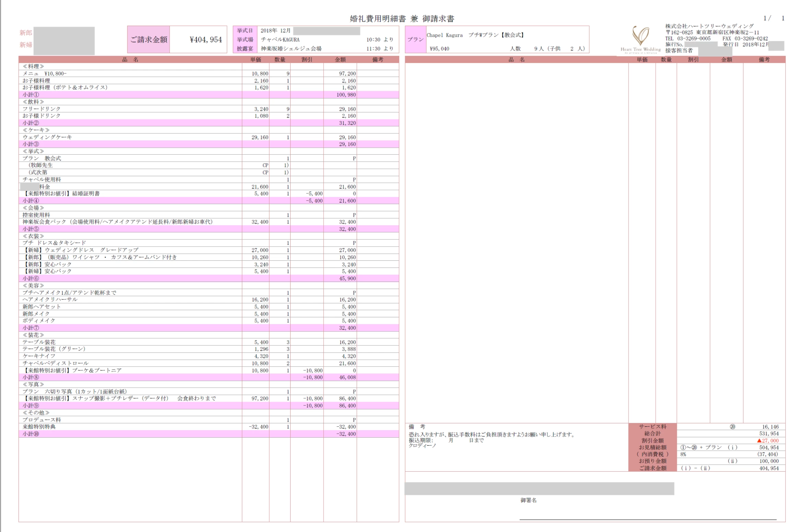Viewport: 798px width, 532px height.
Task: Select the チャペルペディストロール flower item
Action: [x=56, y=363]
